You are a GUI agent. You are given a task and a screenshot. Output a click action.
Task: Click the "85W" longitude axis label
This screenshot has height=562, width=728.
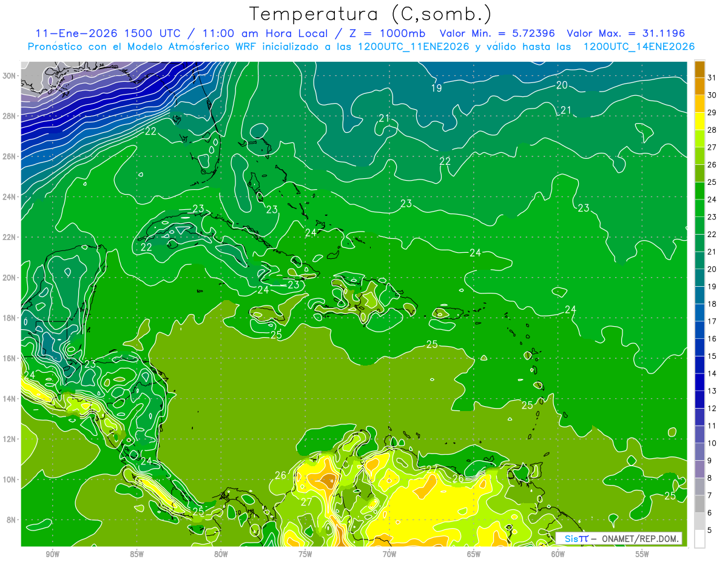[x=136, y=554]
